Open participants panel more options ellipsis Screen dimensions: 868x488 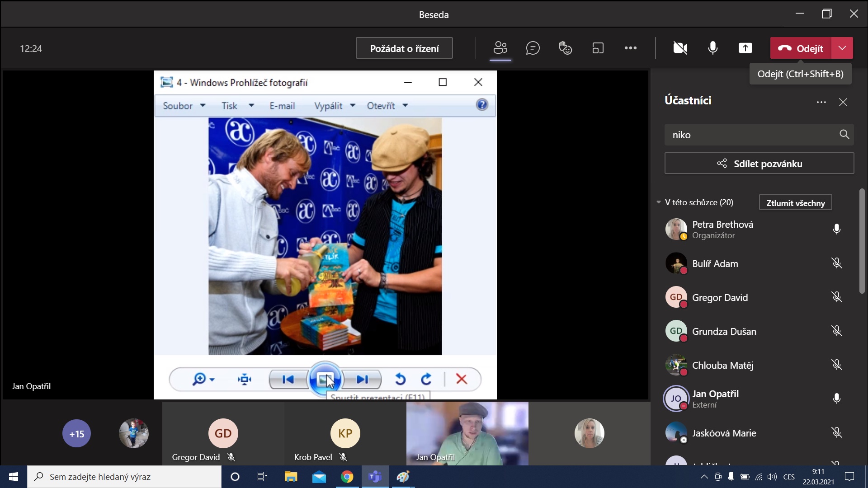coord(821,102)
